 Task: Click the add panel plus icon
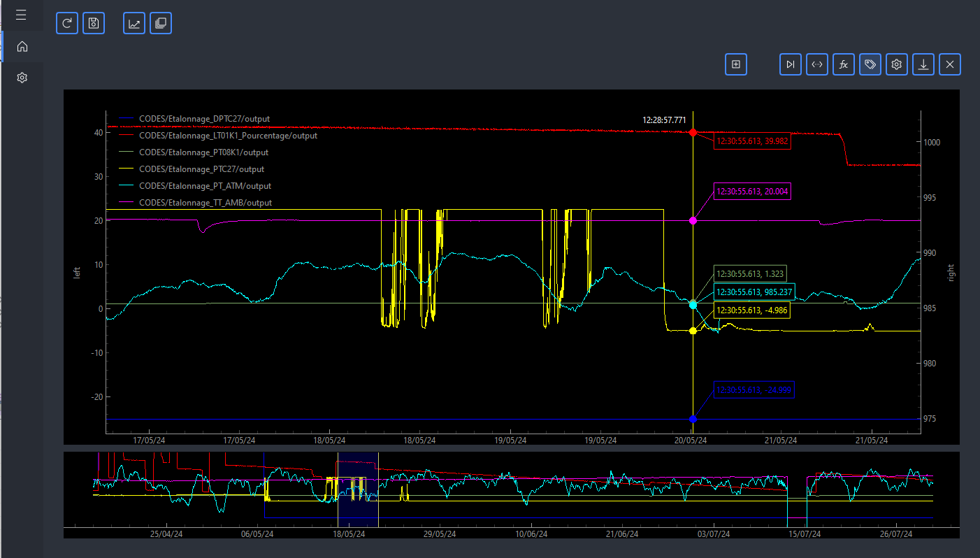[x=736, y=64]
